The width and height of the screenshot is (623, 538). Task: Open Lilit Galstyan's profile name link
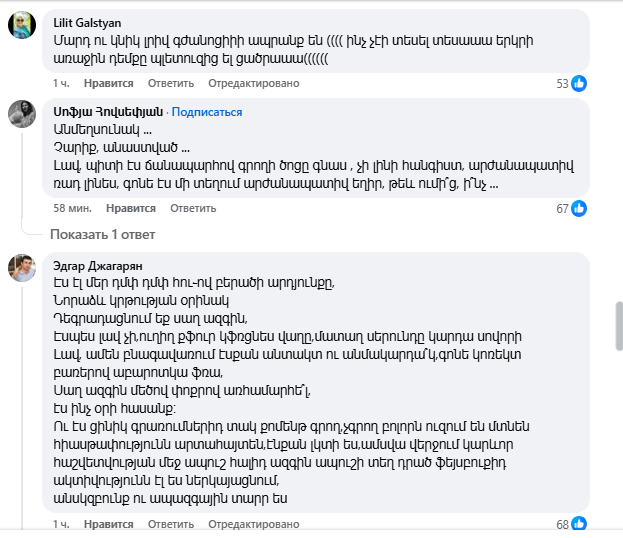90,20
